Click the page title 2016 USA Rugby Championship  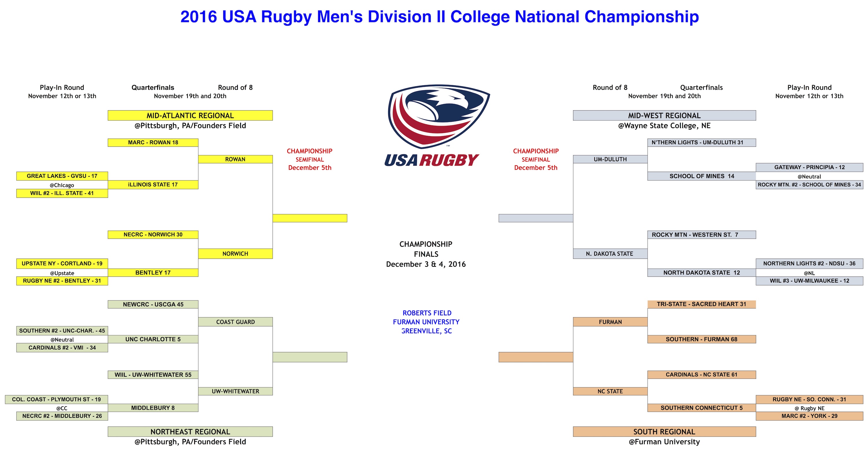coord(439,17)
